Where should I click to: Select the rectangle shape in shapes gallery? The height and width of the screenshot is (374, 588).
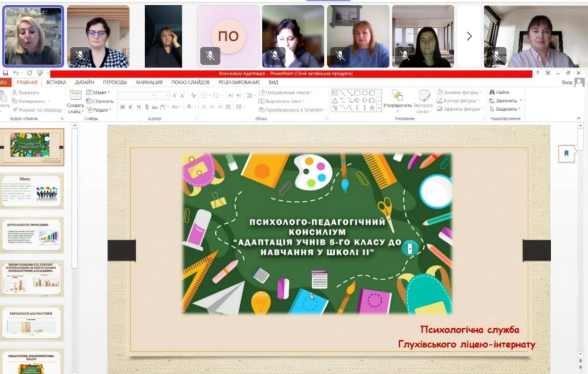pyautogui.click(x=357, y=93)
